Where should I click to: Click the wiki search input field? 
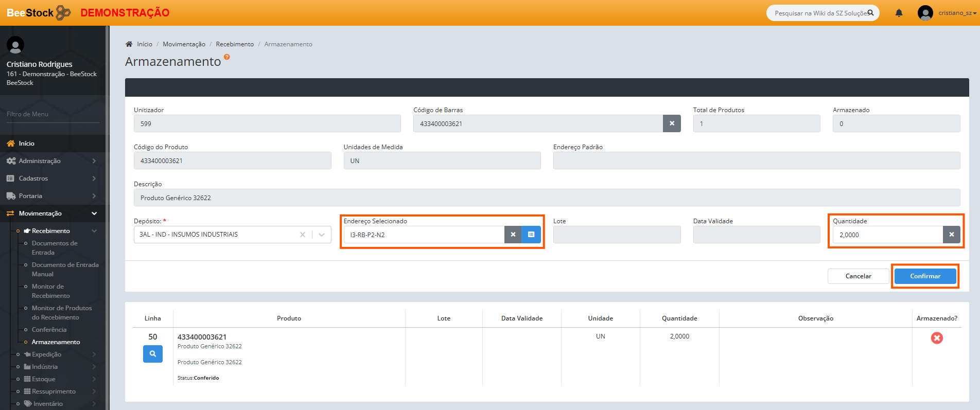pos(818,13)
